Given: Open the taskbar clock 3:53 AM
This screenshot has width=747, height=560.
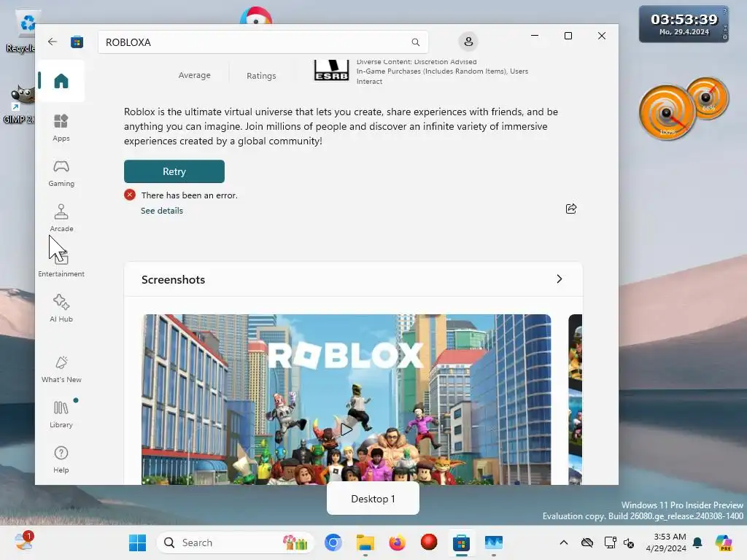Looking at the screenshot, I should coord(665,542).
